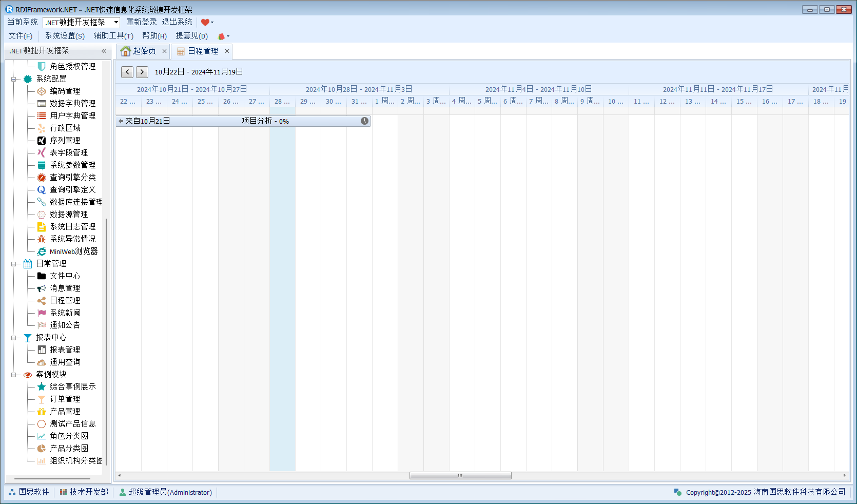Click the 重新登录 button
Screen dimensions: 857x504
point(142,22)
